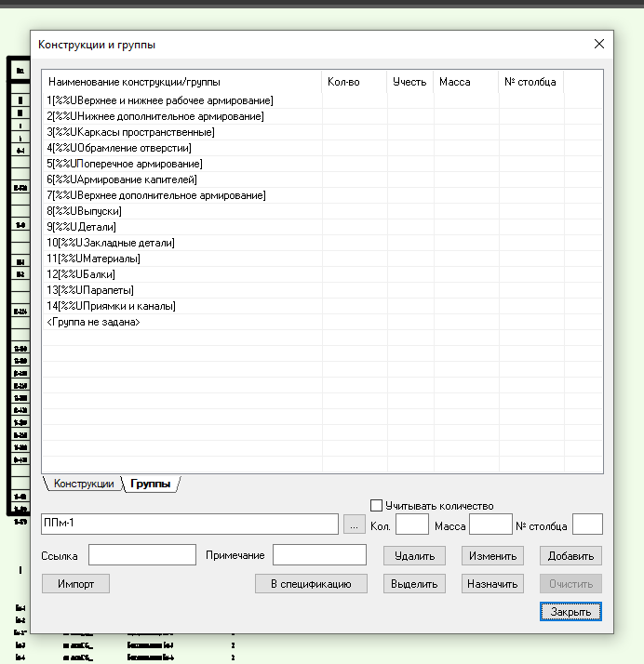
Task: Select row 11 Материалы
Action: (x=322, y=259)
